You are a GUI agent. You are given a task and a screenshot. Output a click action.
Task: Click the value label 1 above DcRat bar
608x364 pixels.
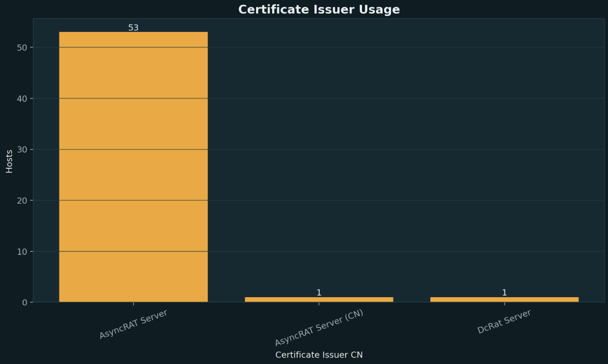504,293
